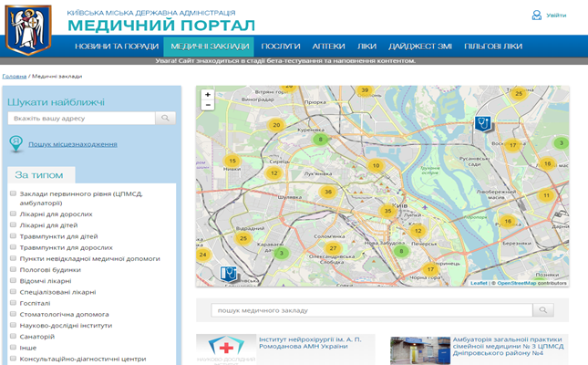This screenshot has height=365, width=588.
Task: Open map cluster 15 near Nyvky
Action: 232,161
